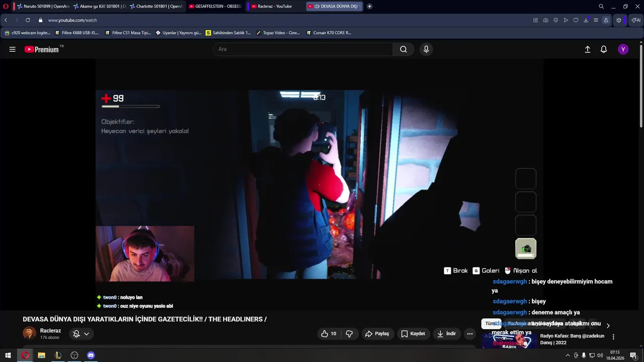Add page to bookmarks heart icon

(576, 20)
